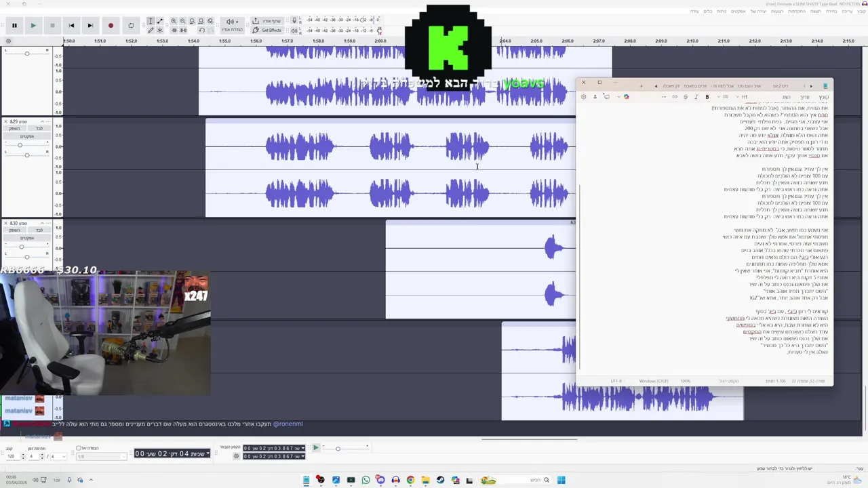Open the Audio Setup dropdown

click(233, 26)
